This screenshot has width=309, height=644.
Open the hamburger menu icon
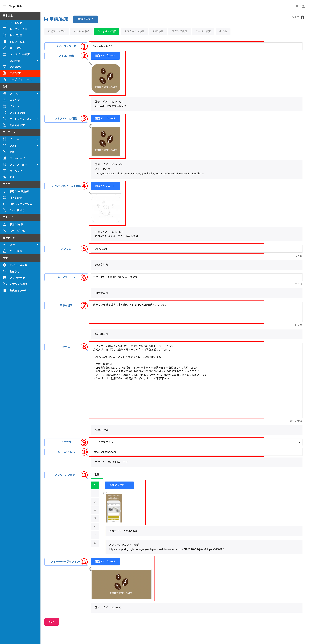[4, 6]
